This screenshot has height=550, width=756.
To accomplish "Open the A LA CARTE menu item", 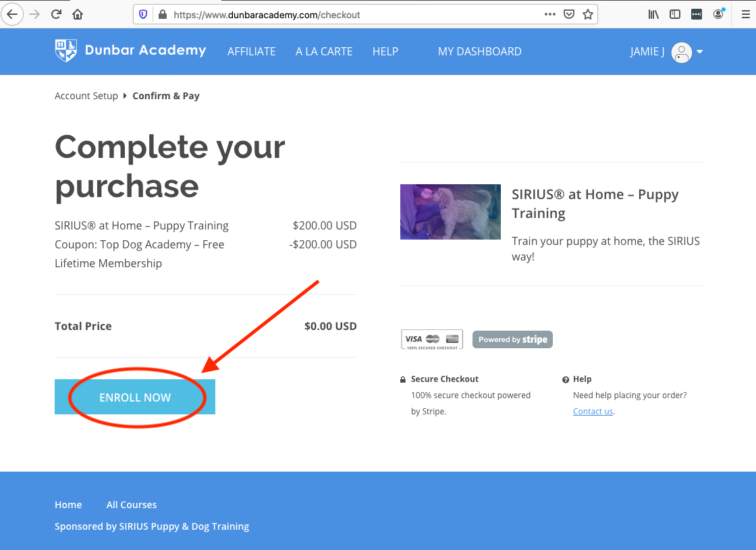I will pos(324,51).
